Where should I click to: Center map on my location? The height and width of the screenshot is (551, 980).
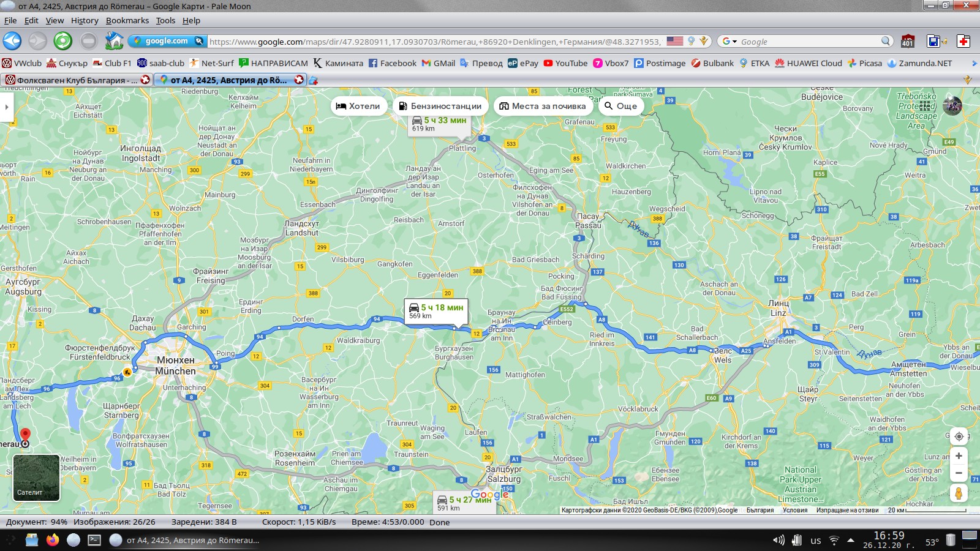[x=959, y=437]
